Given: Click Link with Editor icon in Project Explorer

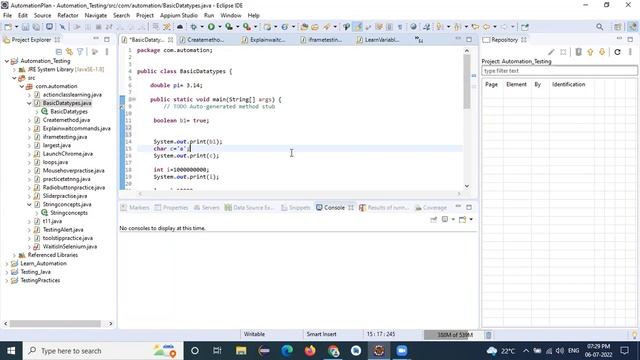Looking at the screenshot, I should 69,52.
